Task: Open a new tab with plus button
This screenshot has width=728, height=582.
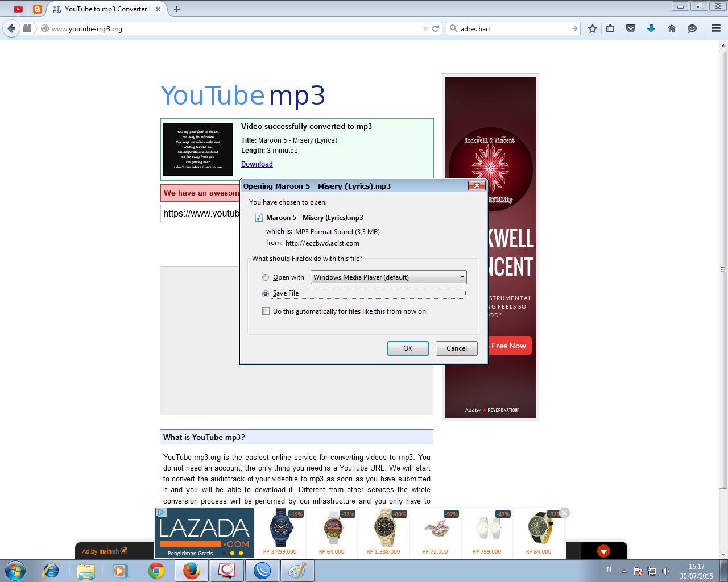Action: coord(177,9)
